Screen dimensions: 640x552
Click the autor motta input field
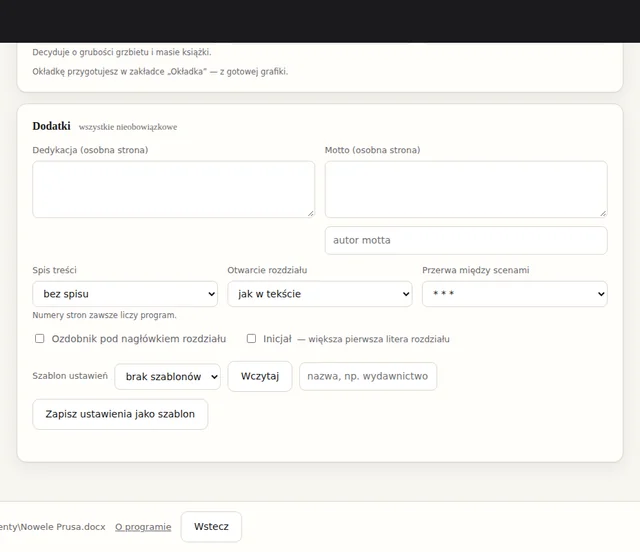coord(466,240)
